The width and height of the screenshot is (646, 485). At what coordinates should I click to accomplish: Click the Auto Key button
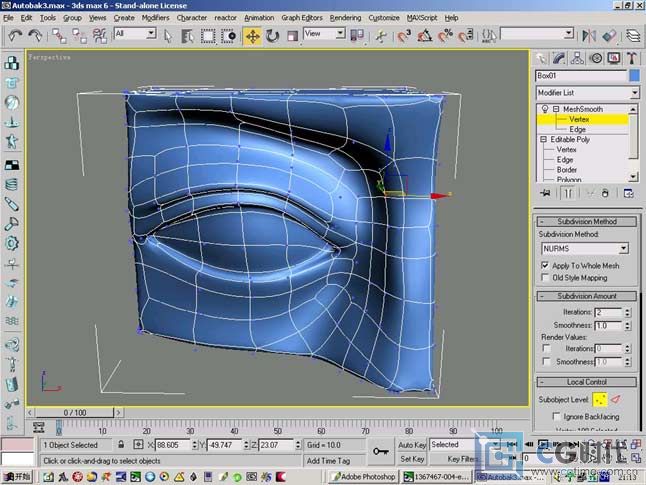413,445
